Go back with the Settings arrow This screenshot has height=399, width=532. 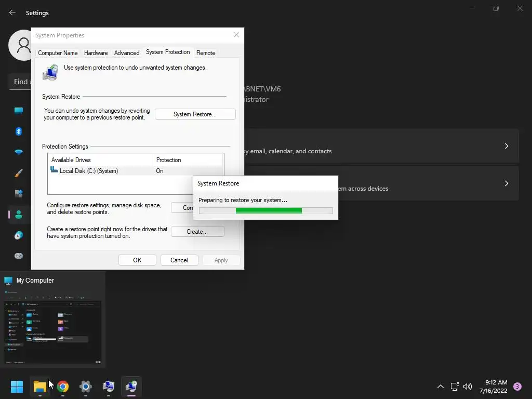[12, 12]
